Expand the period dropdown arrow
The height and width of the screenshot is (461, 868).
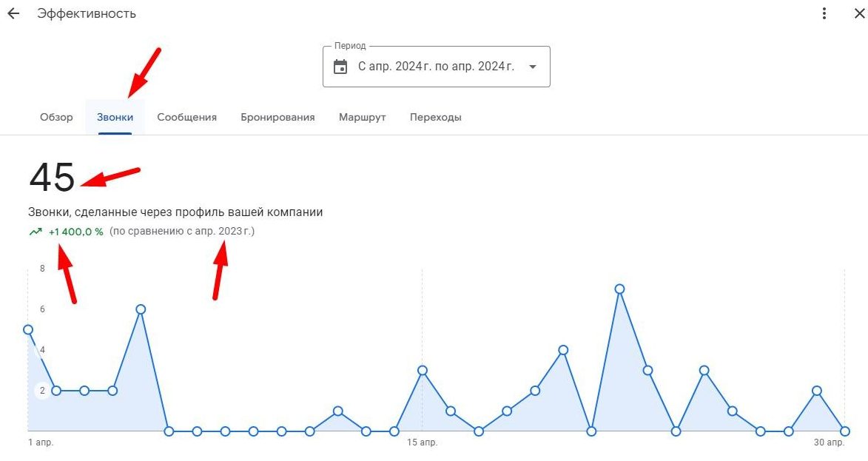click(x=532, y=67)
